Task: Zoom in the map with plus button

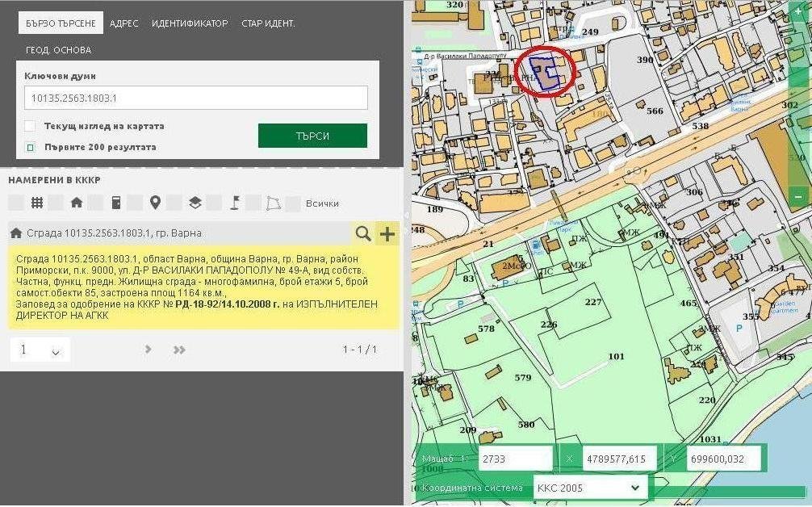Action: pos(798,13)
